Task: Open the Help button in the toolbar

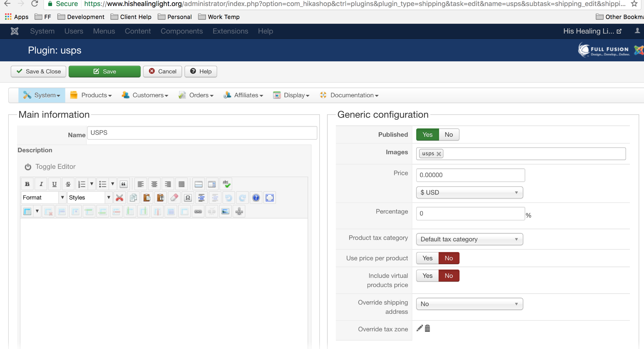Action: coord(201,71)
